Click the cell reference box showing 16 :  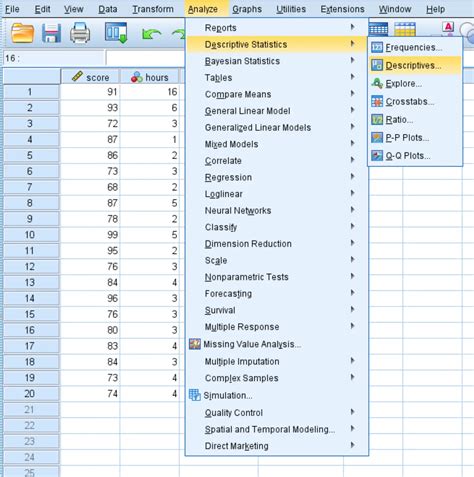[x=54, y=58]
